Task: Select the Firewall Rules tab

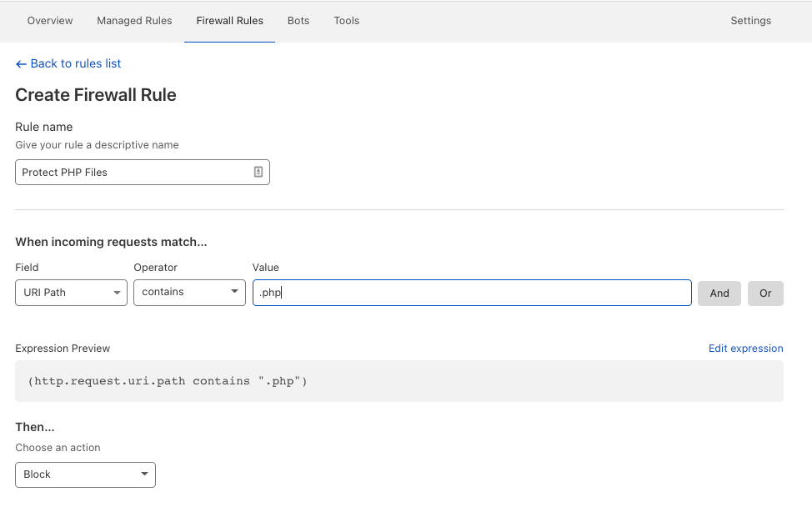Action: 229,21
